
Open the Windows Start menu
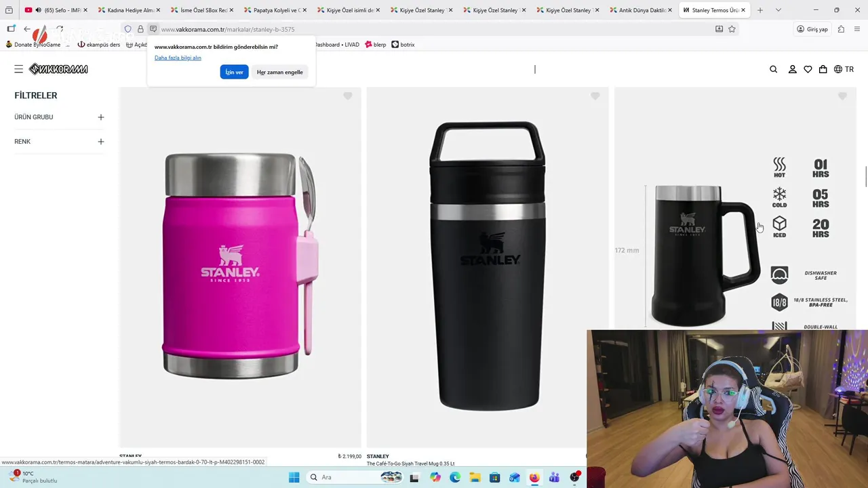(x=294, y=477)
